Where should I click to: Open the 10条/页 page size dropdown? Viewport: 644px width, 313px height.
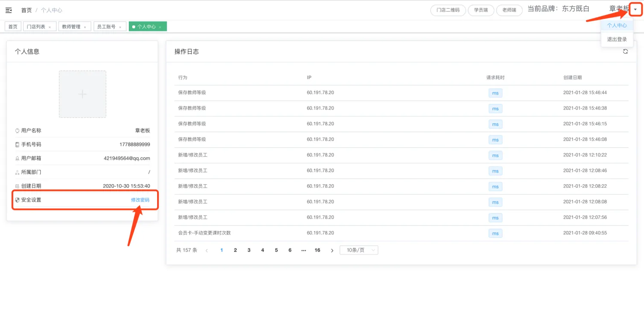click(x=358, y=250)
